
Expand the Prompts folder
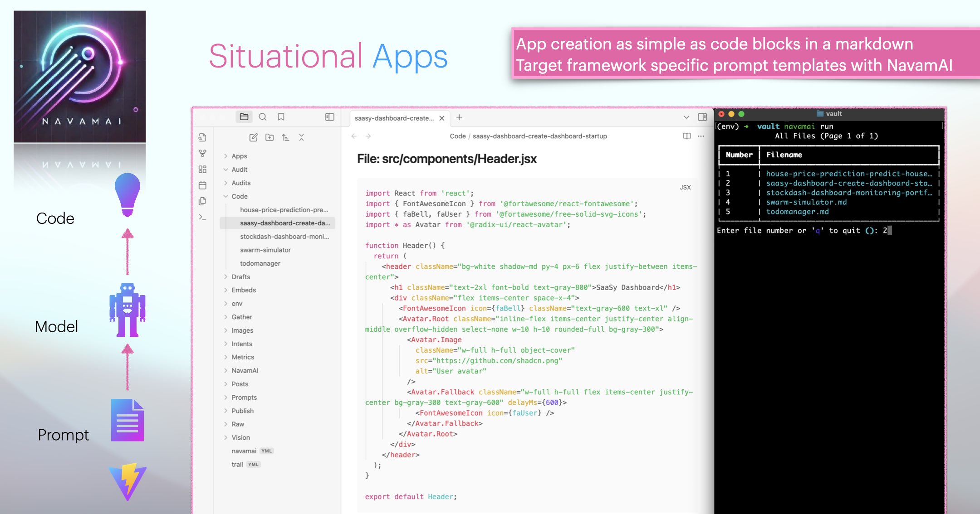244,398
